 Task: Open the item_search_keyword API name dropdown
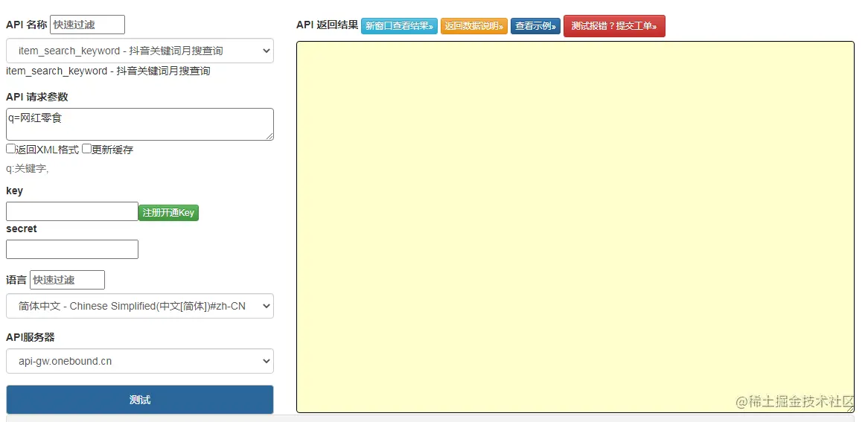click(x=139, y=51)
